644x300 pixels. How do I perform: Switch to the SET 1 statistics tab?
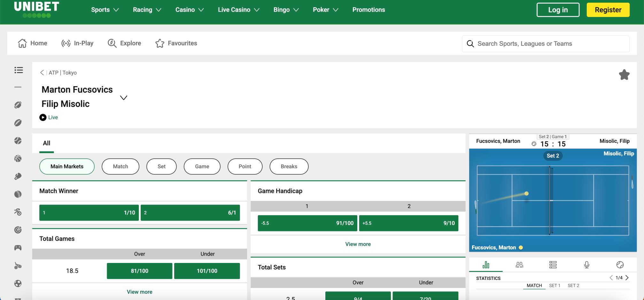(x=554, y=285)
